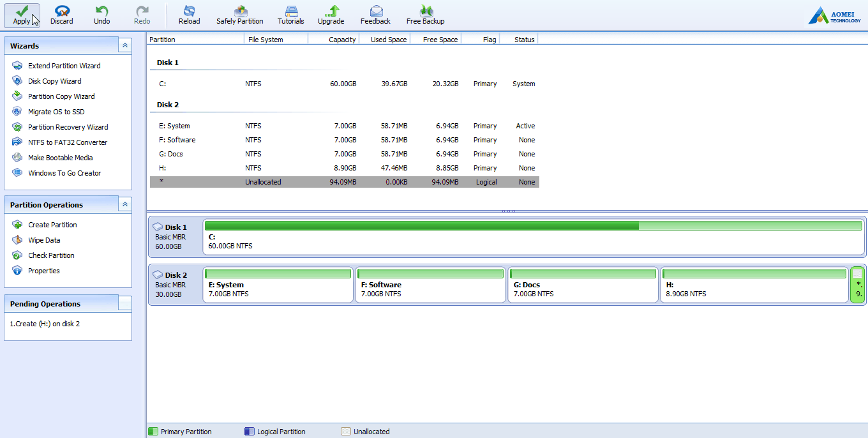This screenshot has height=438, width=868.
Task: Click the AOMEI Technology logo
Action: (x=834, y=15)
